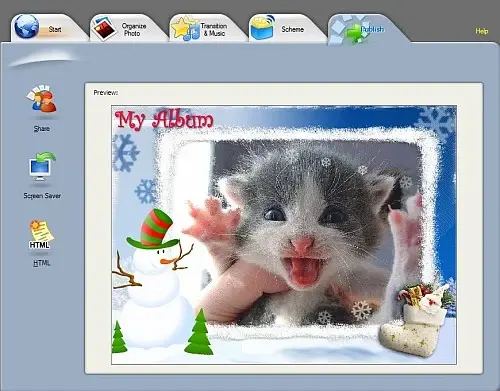Select the Publish tab label

[372, 29]
